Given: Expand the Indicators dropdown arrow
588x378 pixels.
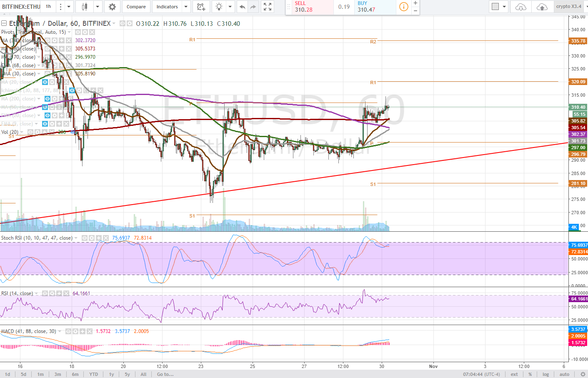Looking at the screenshot, I should tap(186, 7).
